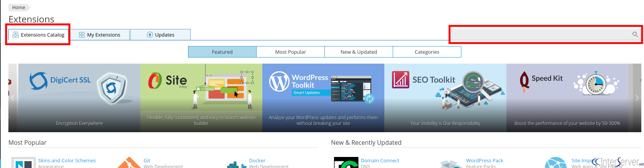Image resolution: width=644 pixels, height=168 pixels.
Task: Click the Site PRO logo icon
Action: pos(155,80)
